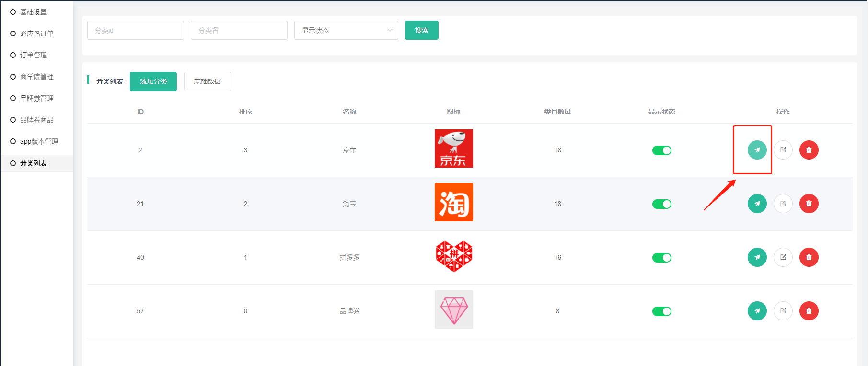The image size is (868, 366).
Task: Open the 显示状态 dropdown filter
Action: (x=346, y=30)
